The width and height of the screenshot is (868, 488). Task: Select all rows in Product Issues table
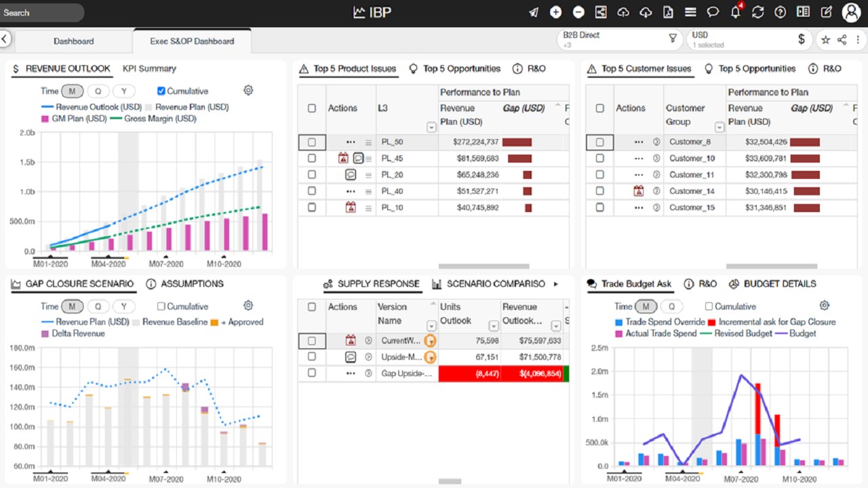[x=312, y=108]
